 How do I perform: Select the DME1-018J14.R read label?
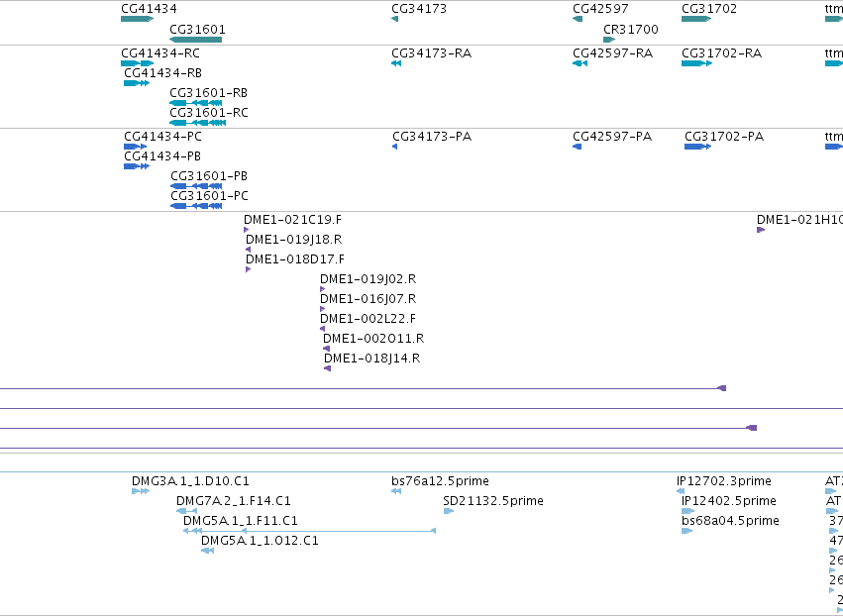click(x=372, y=359)
